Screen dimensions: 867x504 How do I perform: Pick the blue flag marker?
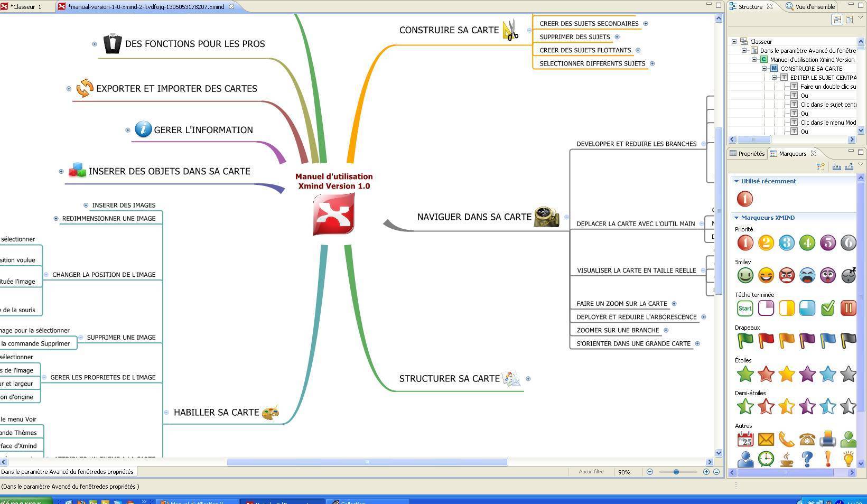click(827, 341)
